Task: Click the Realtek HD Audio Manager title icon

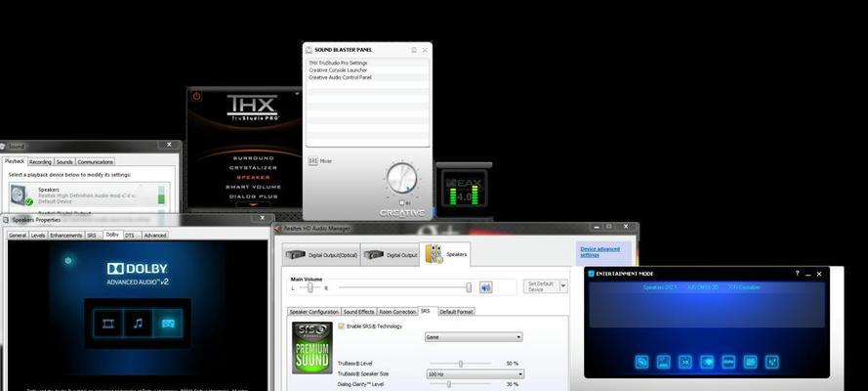Action: click(x=278, y=228)
